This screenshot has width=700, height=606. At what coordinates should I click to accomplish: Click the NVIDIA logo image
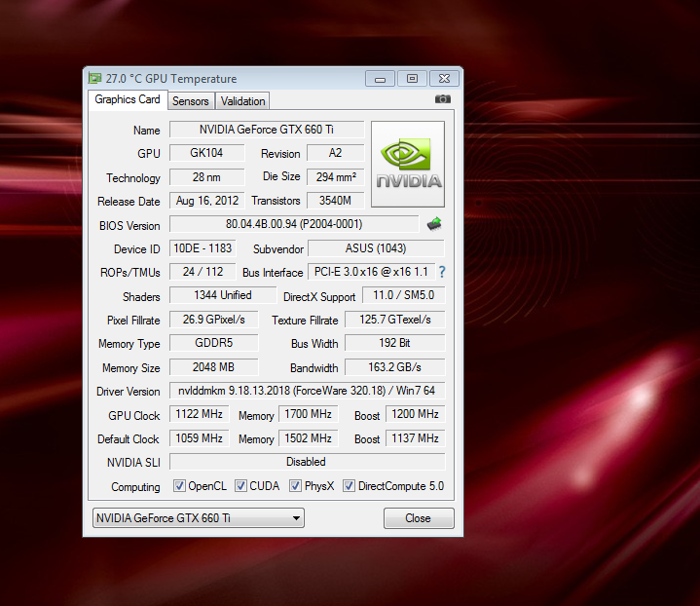(x=408, y=164)
